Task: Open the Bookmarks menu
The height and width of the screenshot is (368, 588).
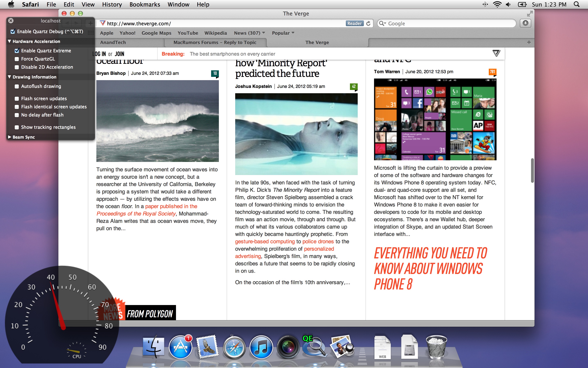Action: 145,4
